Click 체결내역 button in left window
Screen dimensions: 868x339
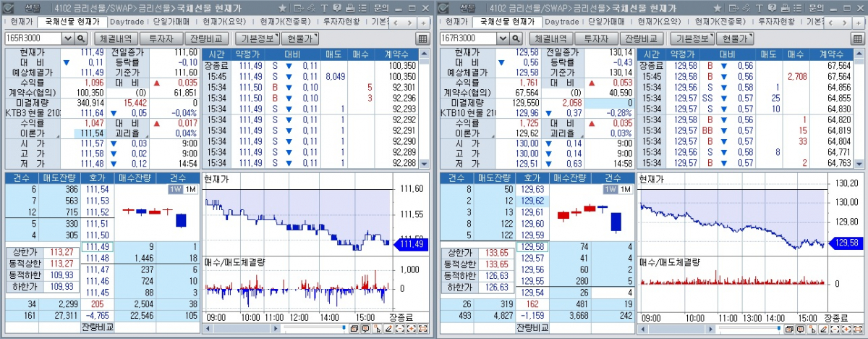116,38
